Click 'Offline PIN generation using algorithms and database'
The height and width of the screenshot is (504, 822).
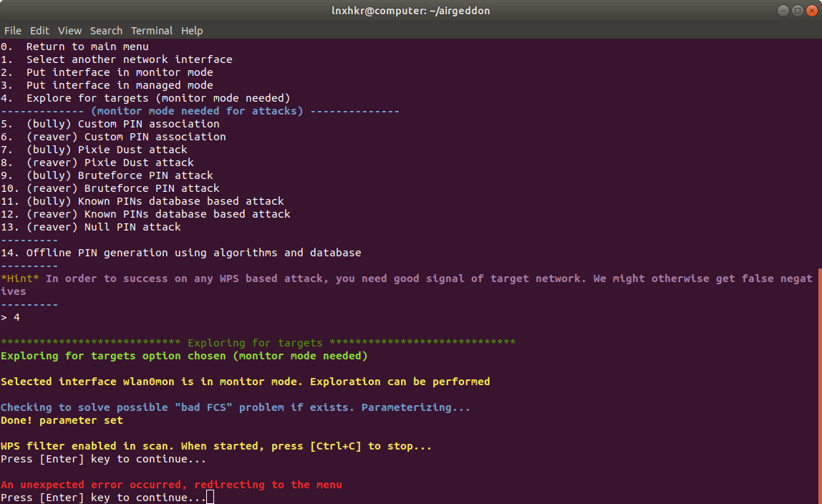[x=181, y=253]
